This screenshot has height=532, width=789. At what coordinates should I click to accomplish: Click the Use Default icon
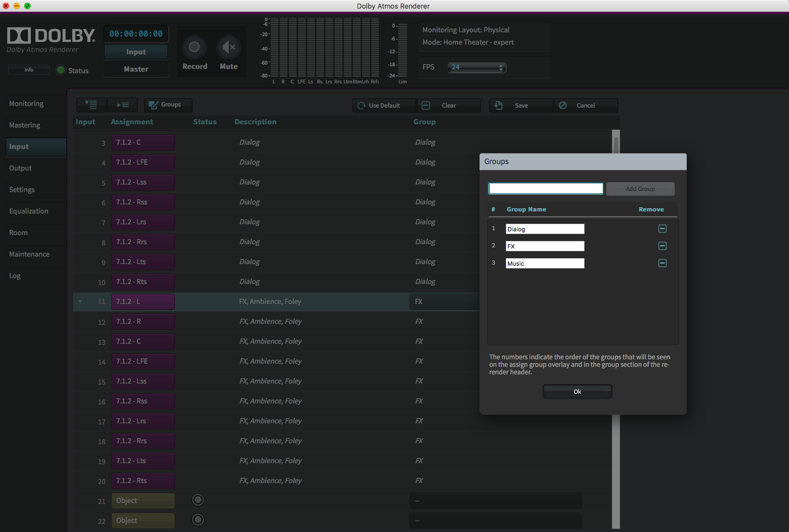coord(361,105)
